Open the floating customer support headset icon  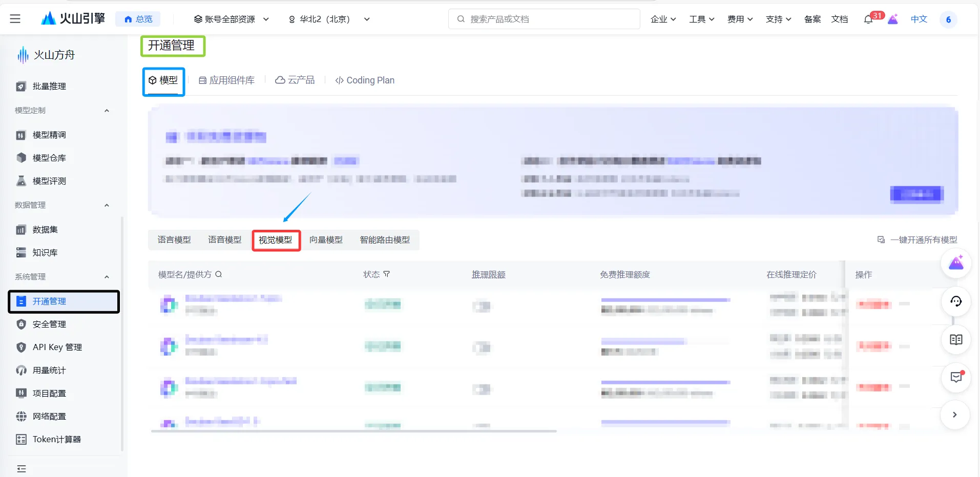955,301
